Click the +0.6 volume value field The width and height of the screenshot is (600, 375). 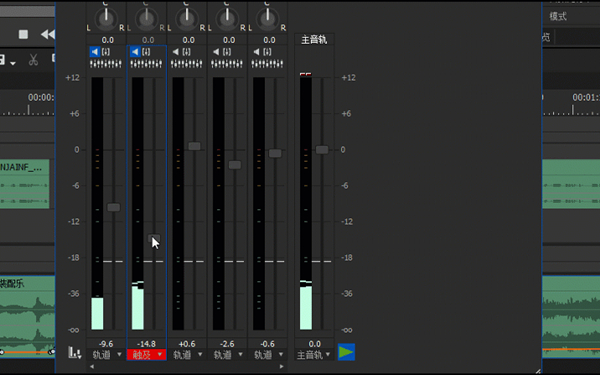tap(187, 344)
